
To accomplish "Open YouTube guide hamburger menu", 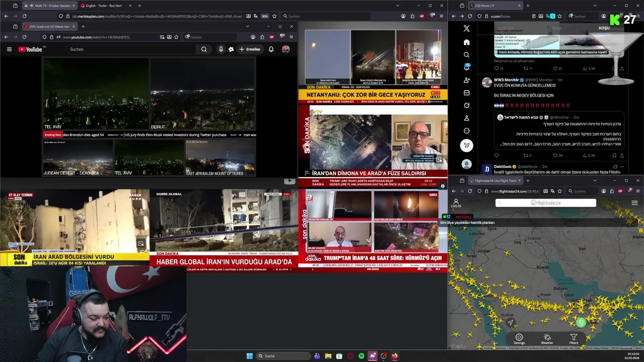I will click(9, 49).
